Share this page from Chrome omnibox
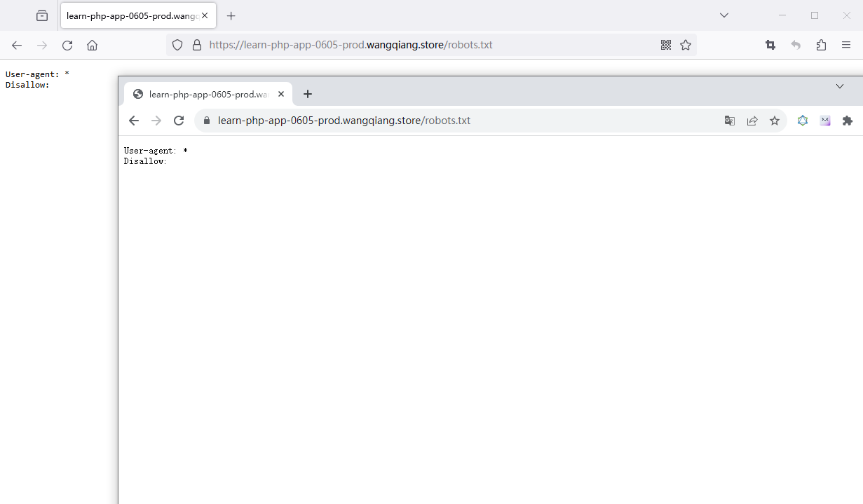This screenshot has height=504, width=863. pyautogui.click(x=752, y=121)
